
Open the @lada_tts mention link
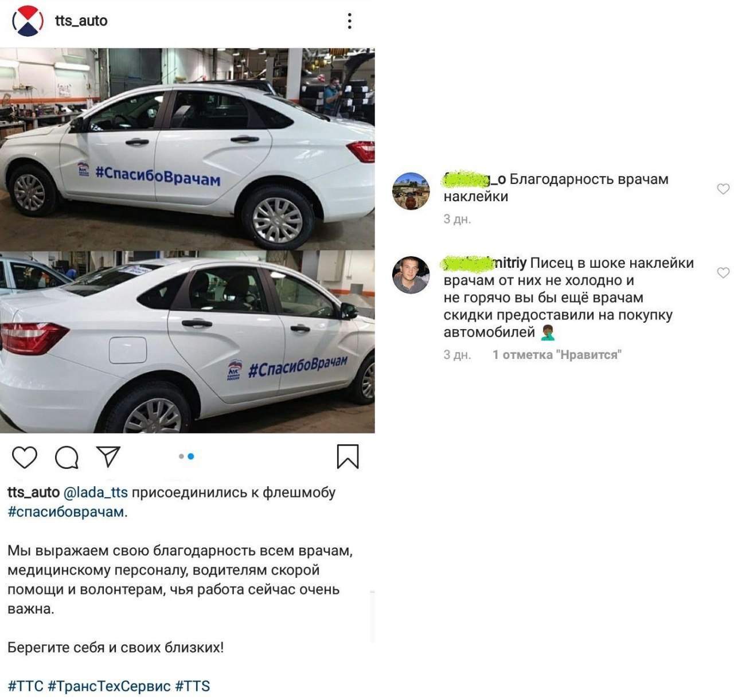click(x=95, y=492)
